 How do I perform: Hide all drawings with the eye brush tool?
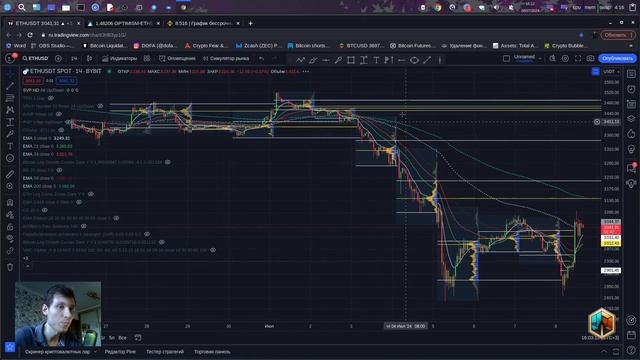[10, 239]
